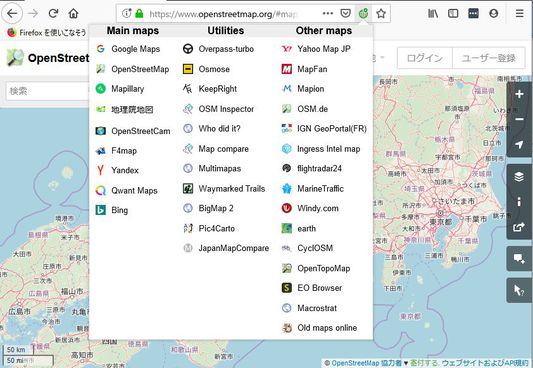Click the Who did it? entry
The image size is (533, 368).
click(x=211, y=128)
